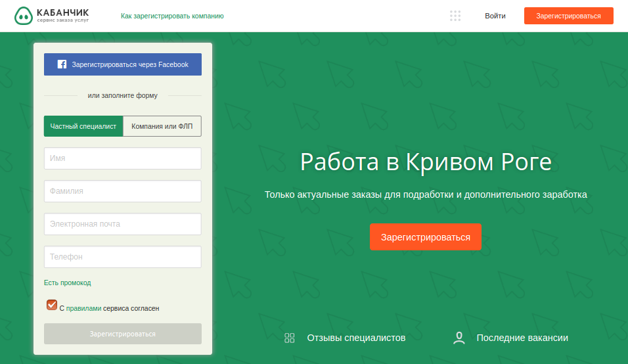This screenshot has width=628, height=364.
Task: Click Войти in the header
Action: click(495, 16)
